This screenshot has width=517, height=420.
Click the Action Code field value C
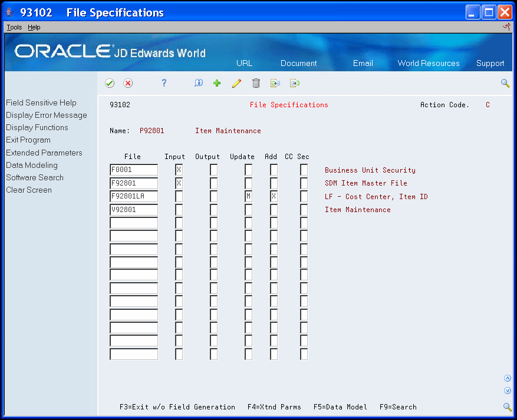point(488,105)
